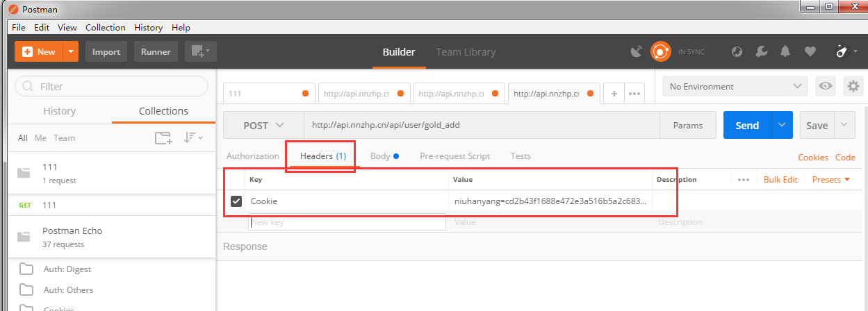868x311 pixels.
Task: Switch to the Collections sidebar tab
Action: [x=163, y=111]
